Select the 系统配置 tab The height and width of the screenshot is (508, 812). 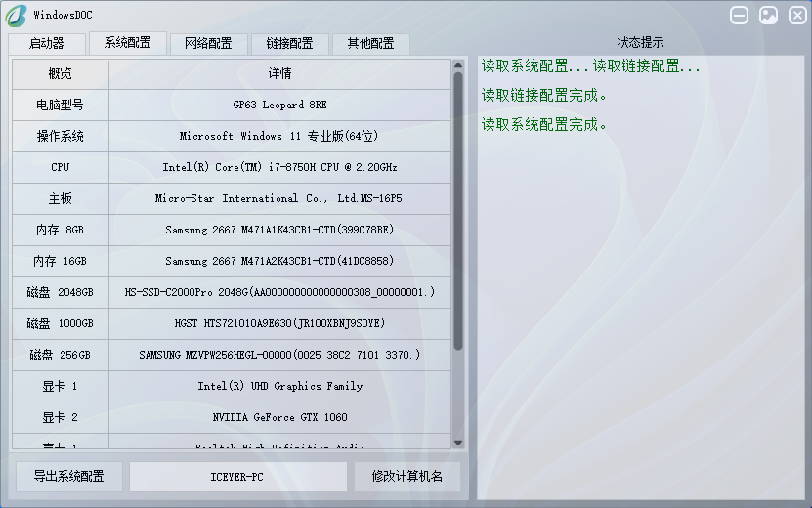tap(127, 42)
